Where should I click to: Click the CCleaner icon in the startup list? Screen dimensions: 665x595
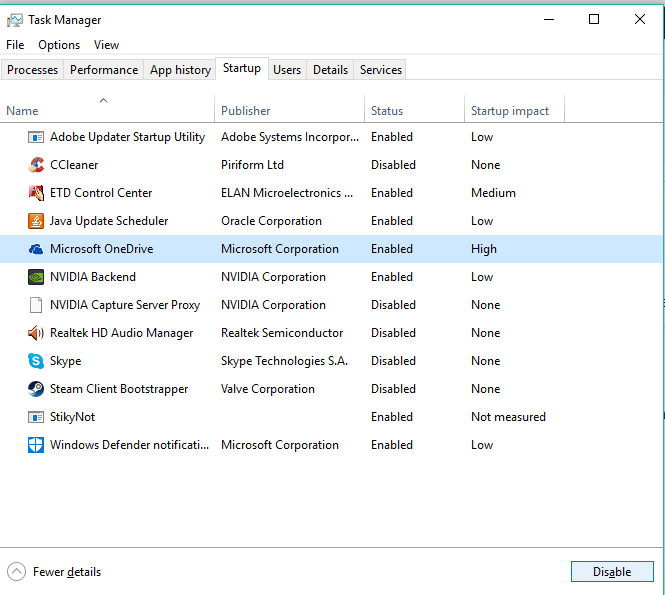tap(36, 165)
